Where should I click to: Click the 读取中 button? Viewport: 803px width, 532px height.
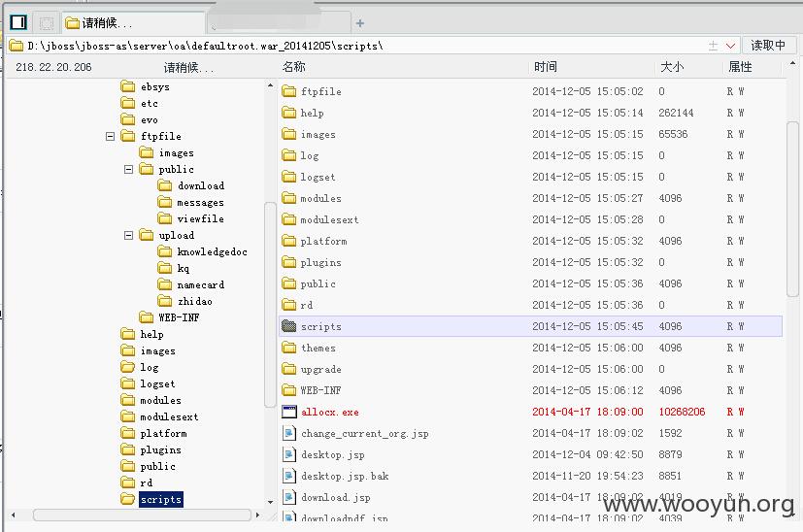[768, 45]
